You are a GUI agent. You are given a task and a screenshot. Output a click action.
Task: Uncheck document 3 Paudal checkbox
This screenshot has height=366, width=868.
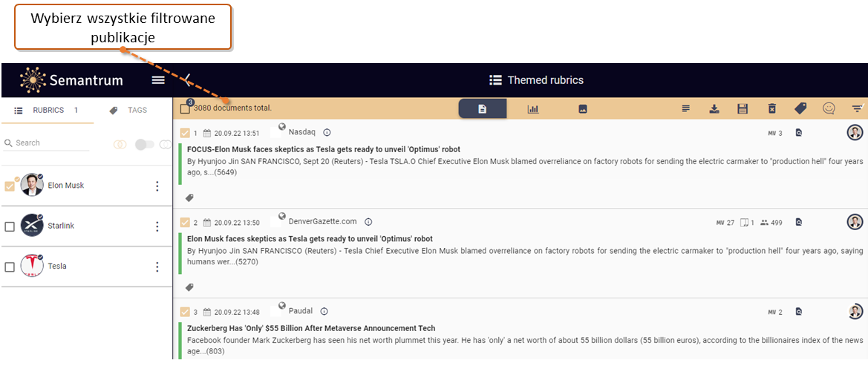(185, 313)
